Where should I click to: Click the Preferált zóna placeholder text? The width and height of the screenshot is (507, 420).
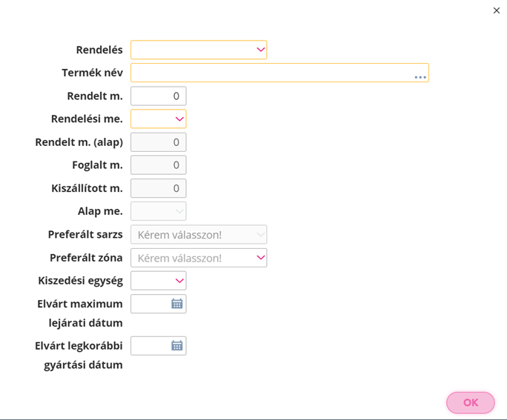point(179,258)
